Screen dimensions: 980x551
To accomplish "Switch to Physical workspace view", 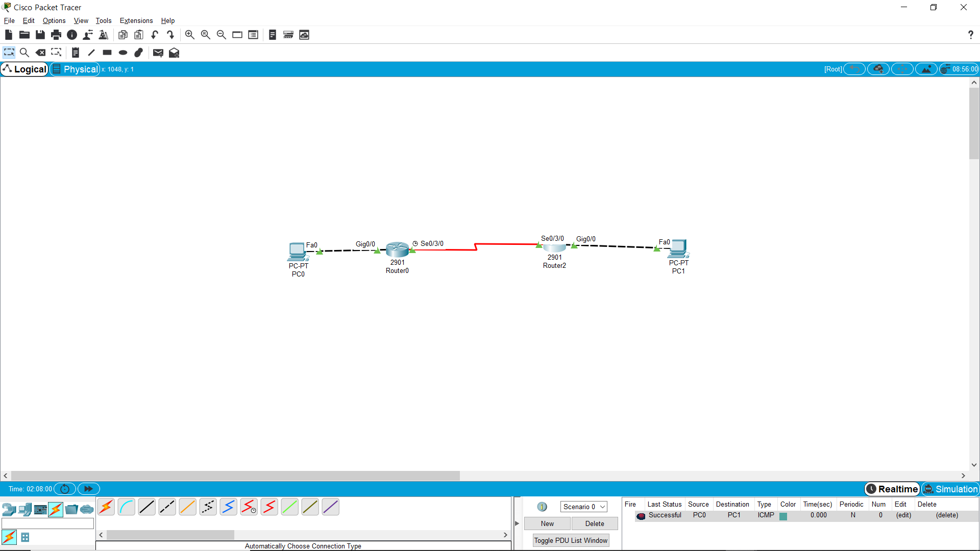I will [75, 69].
